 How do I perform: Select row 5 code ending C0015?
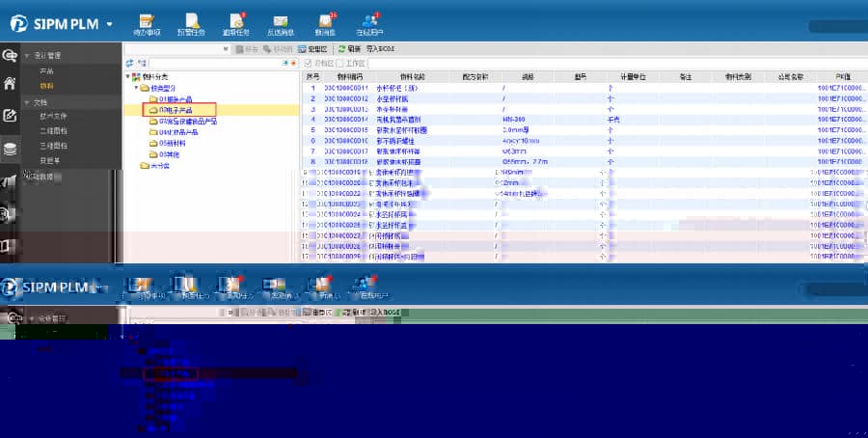tap(346, 130)
